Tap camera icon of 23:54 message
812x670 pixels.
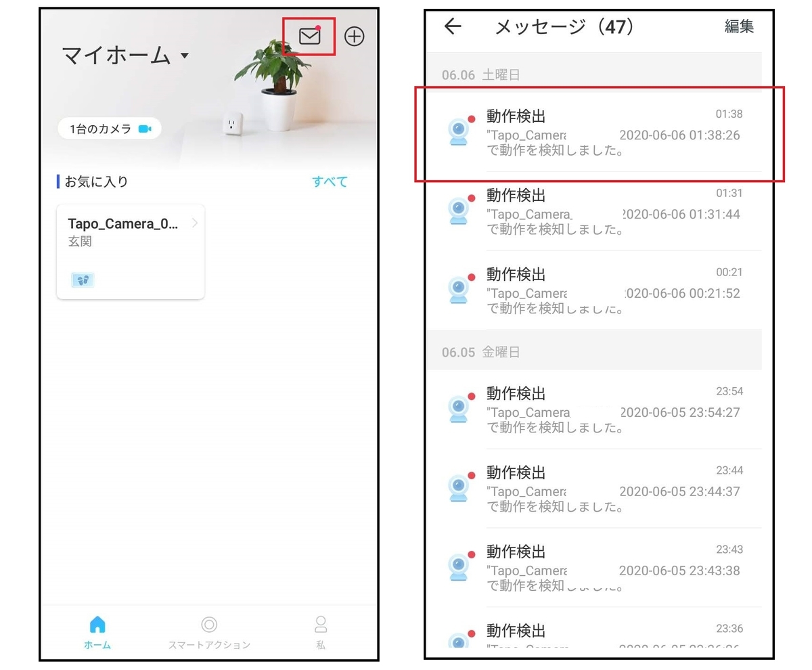459,408
